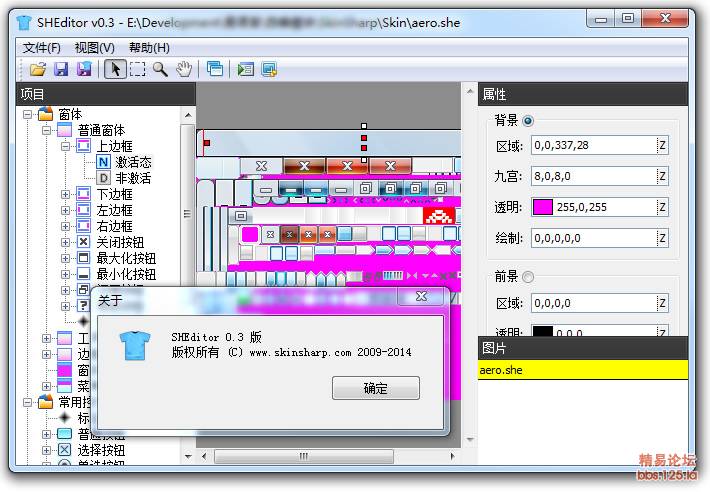Screen dimensions: 710x492
Task: Click the 九宫 input field
Action: coord(592,176)
